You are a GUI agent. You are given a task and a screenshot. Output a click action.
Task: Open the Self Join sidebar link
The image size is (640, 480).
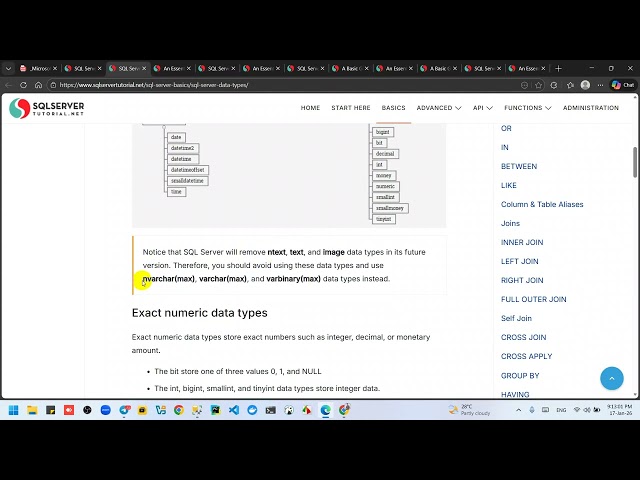(x=516, y=318)
